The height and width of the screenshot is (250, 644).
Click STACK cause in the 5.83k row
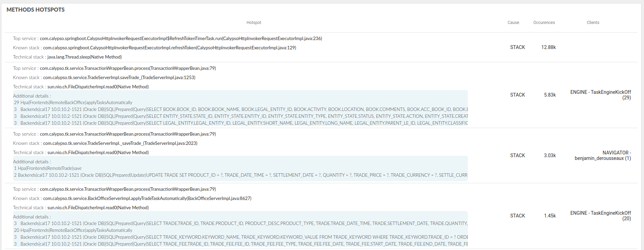click(x=517, y=95)
